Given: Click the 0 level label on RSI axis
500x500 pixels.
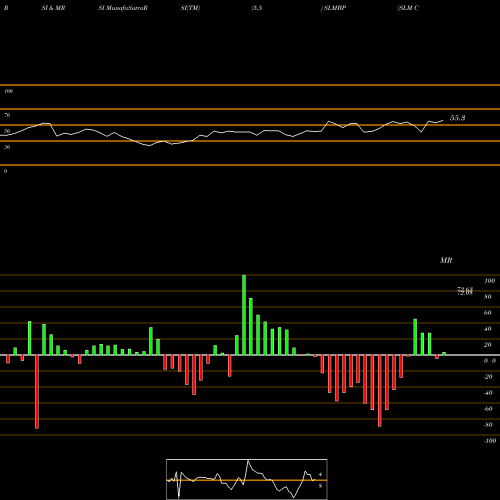Looking at the screenshot, I should (5, 171).
